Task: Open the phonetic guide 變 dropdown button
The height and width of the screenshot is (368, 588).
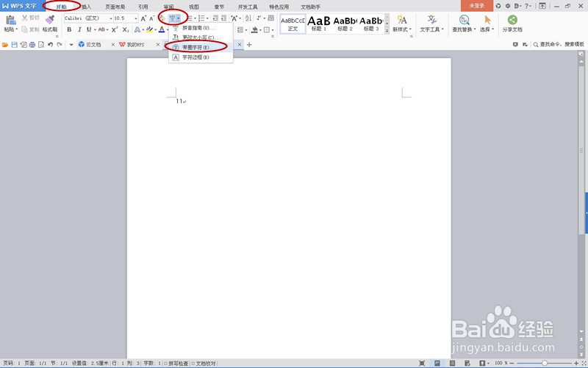Action: (174, 18)
